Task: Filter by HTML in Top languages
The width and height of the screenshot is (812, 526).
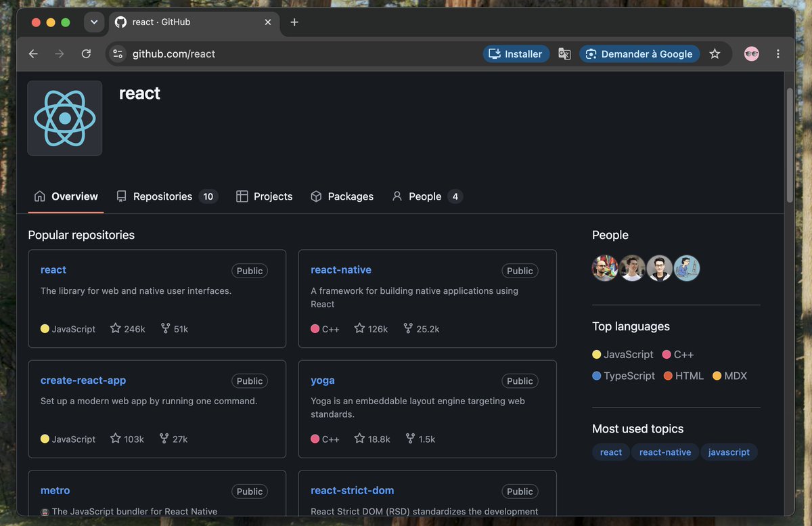Action: point(683,376)
